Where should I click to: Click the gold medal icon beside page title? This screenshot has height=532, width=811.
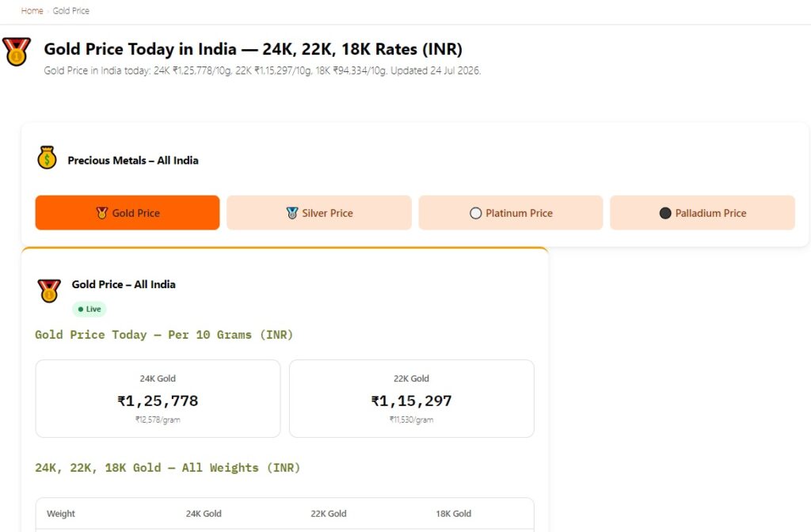point(17,51)
